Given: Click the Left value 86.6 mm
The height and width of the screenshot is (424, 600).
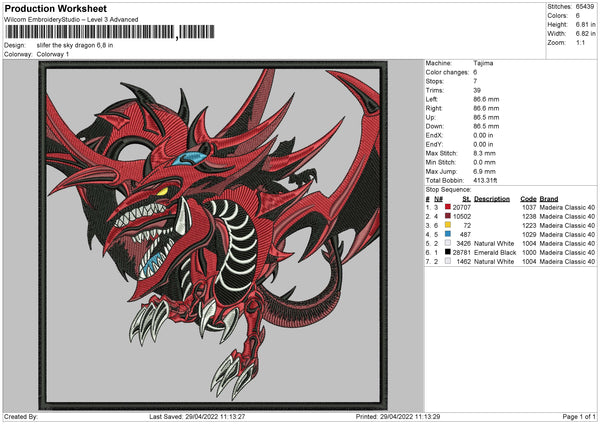Looking at the screenshot, I should pyautogui.click(x=486, y=99).
